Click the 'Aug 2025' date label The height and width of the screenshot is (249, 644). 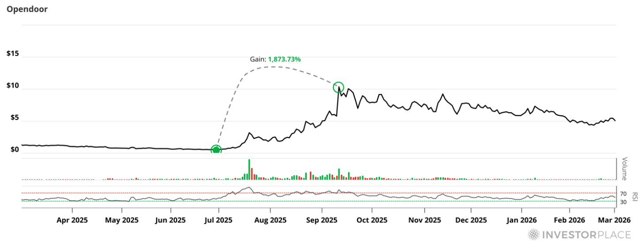click(x=270, y=220)
